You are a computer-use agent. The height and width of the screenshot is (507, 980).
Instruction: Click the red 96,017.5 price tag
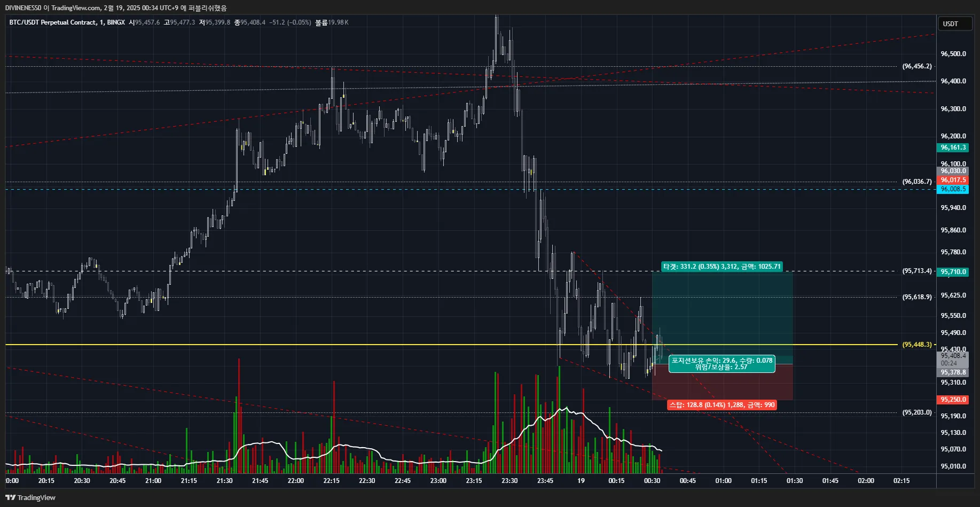(953, 180)
